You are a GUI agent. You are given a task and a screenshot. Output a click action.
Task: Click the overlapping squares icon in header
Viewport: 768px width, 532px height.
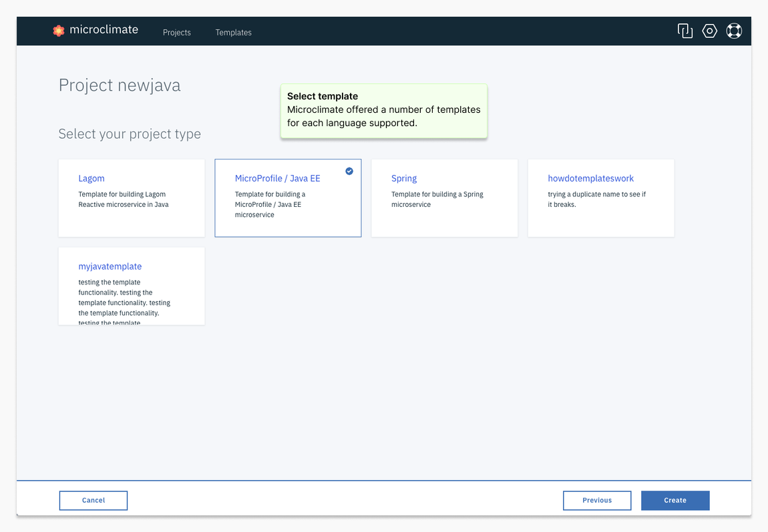tap(685, 31)
